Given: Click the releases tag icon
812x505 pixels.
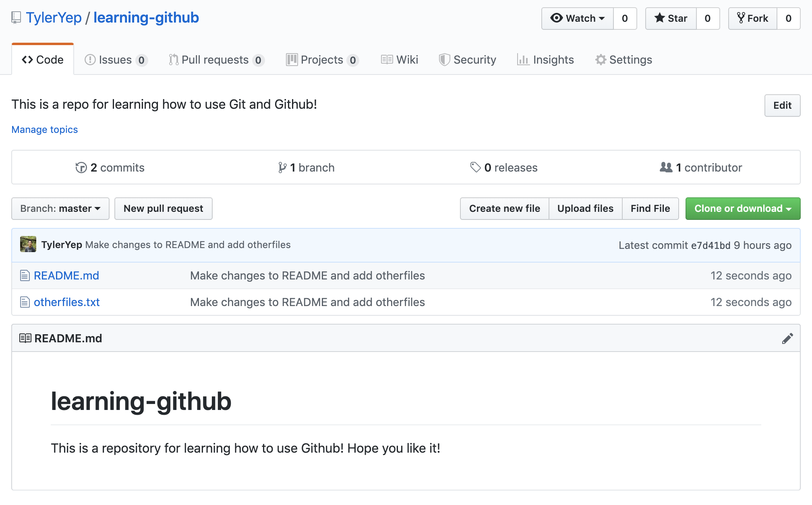Looking at the screenshot, I should click(475, 168).
